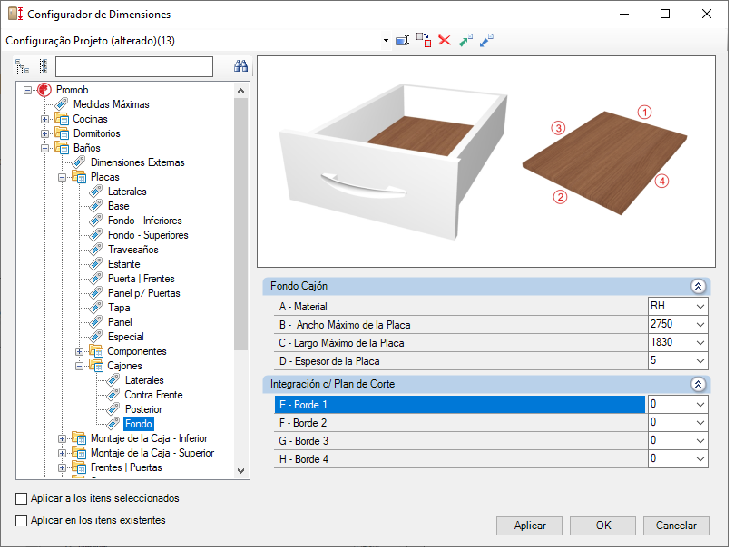This screenshot has height=560, width=754.
Task: Click the blue import arrow icon
Action: click(x=486, y=40)
